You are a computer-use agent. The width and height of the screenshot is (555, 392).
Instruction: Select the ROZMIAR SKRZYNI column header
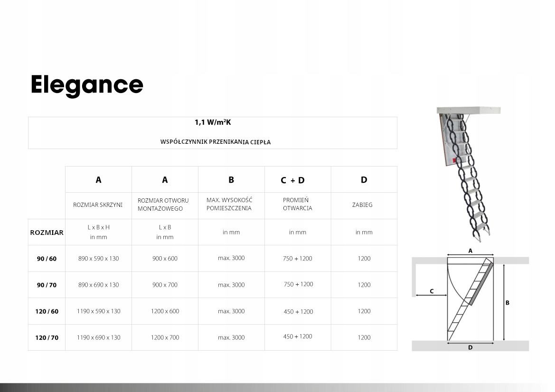click(x=98, y=205)
